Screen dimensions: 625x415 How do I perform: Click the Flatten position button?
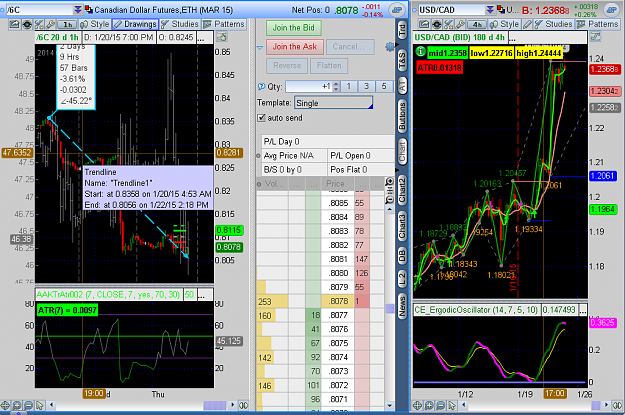coord(329,65)
